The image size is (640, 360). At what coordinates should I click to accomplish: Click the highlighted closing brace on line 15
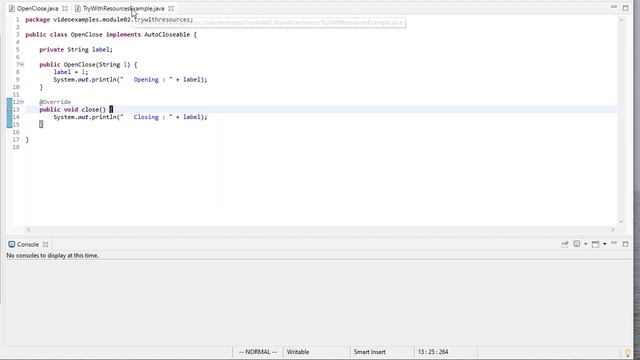point(41,124)
